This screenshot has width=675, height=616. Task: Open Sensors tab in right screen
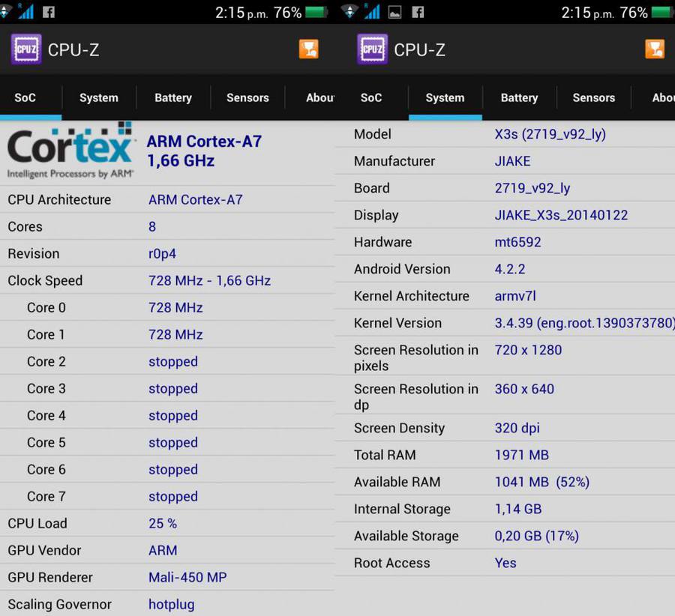594,97
